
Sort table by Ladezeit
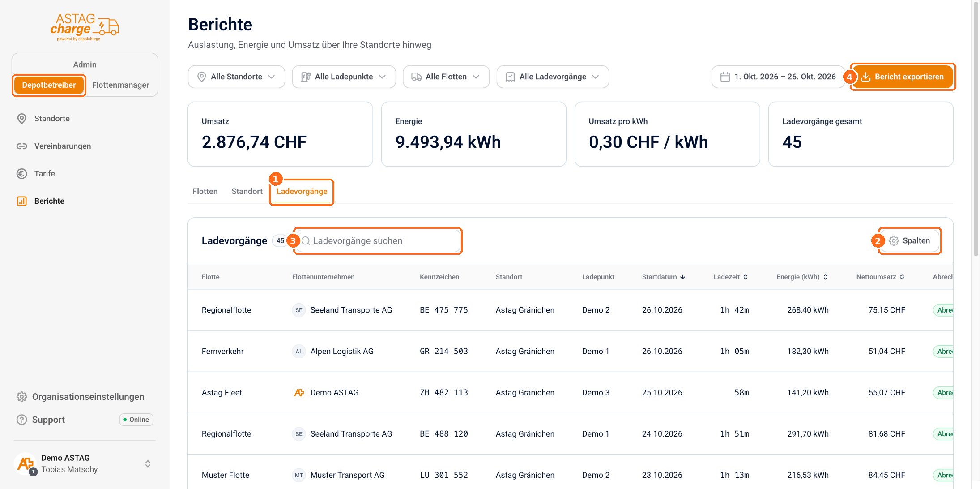(731, 277)
